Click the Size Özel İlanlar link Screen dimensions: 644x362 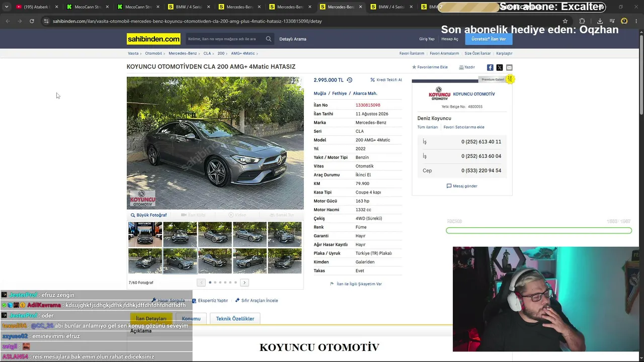pyautogui.click(x=477, y=53)
